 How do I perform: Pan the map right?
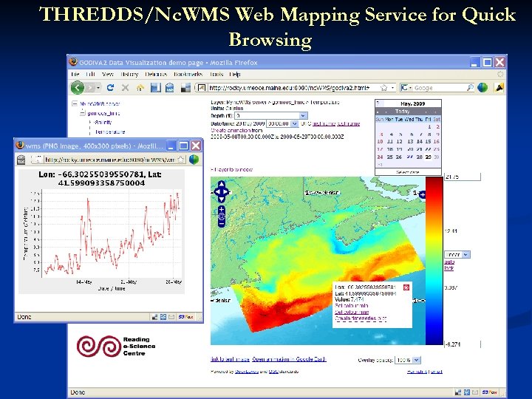click(226, 191)
